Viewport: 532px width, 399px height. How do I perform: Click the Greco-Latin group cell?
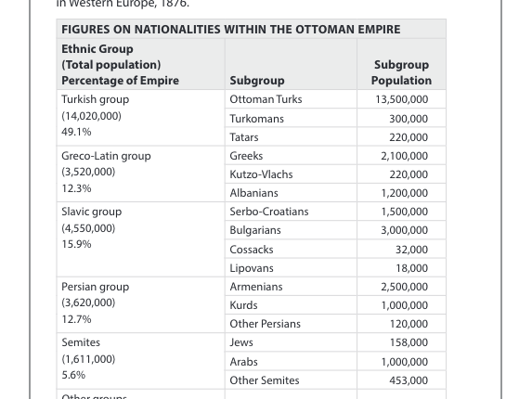[x=141, y=174]
